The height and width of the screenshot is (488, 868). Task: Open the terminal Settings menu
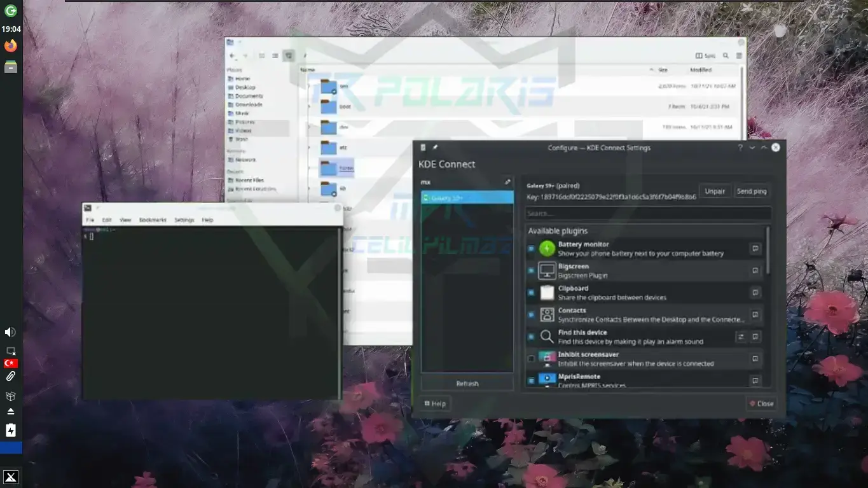184,220
